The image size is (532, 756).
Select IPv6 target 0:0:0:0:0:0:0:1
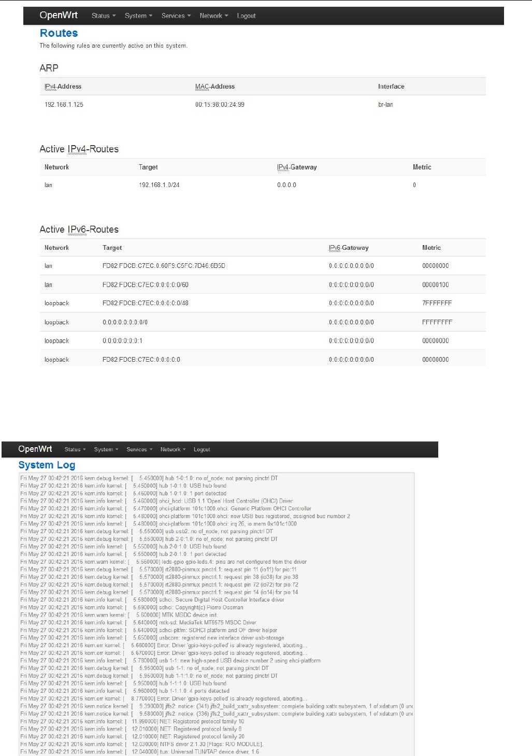(122, 341)
